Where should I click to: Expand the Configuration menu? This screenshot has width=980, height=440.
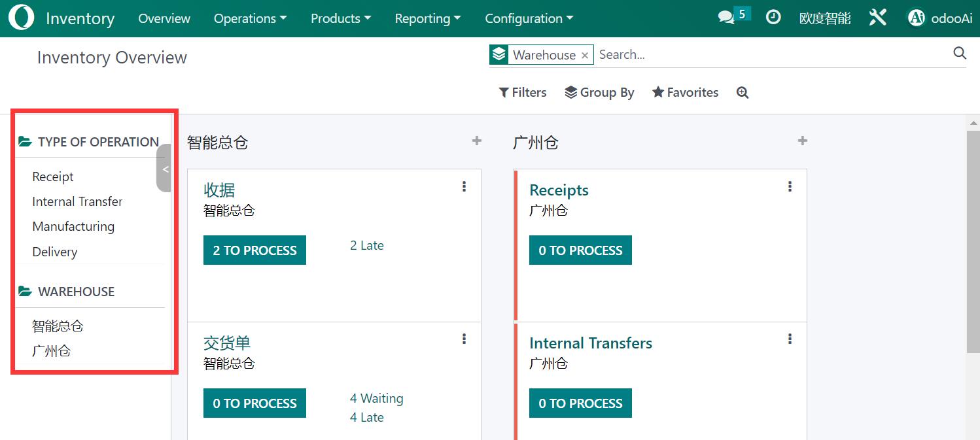tap(529, 18)
